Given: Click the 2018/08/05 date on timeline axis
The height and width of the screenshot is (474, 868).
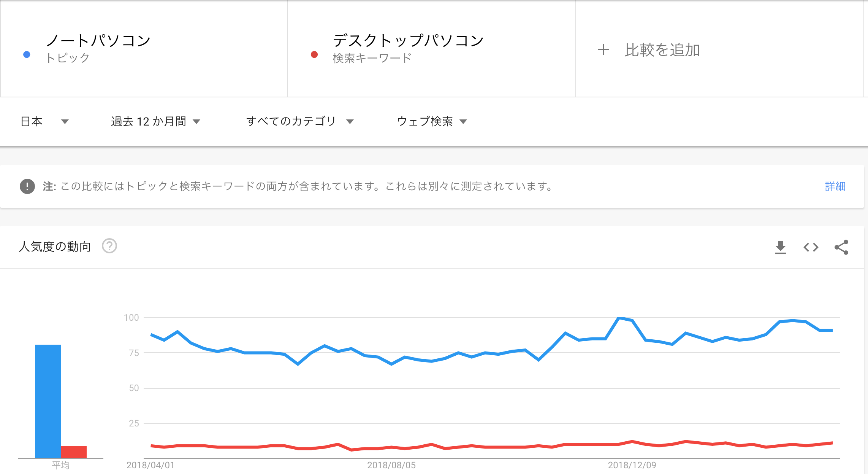Looking at the screenshot, I should 391,465.
